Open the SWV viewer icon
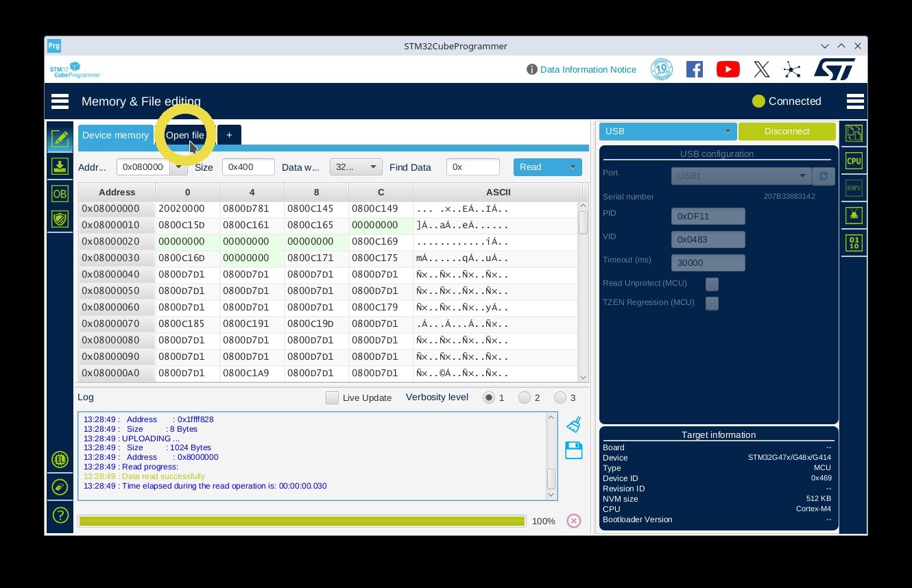 854,188
